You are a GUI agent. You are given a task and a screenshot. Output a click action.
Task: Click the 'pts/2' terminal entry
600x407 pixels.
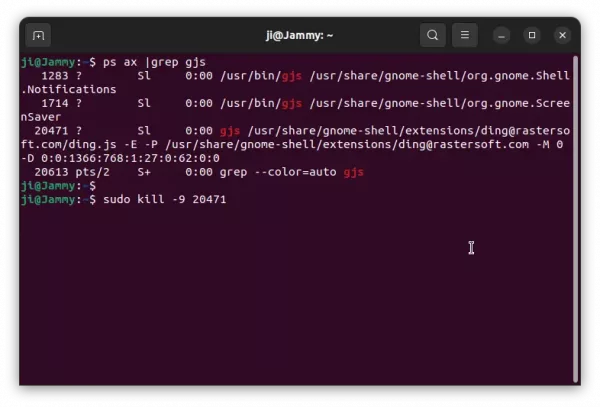pos(92,172)
